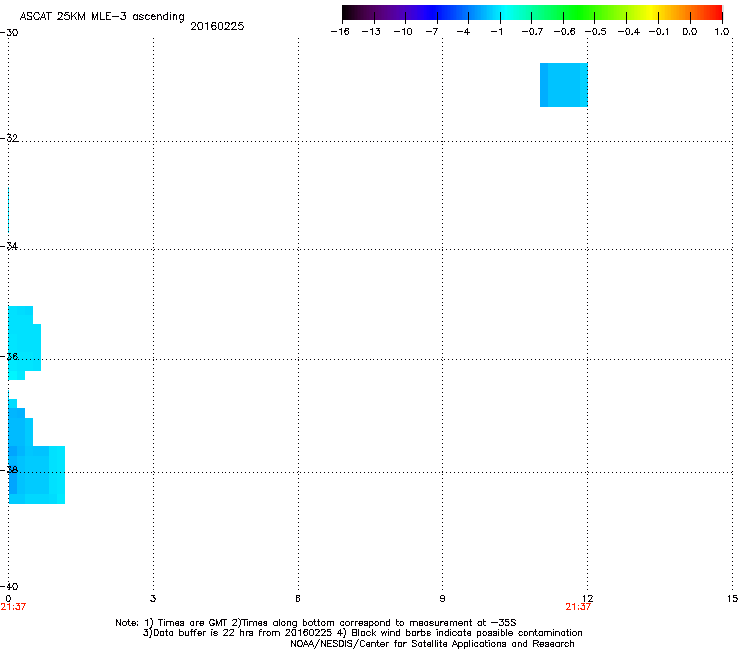Click the -0.6 color scale label
Image resolution: width=740 pixels, height=650 pixels.
564,32
